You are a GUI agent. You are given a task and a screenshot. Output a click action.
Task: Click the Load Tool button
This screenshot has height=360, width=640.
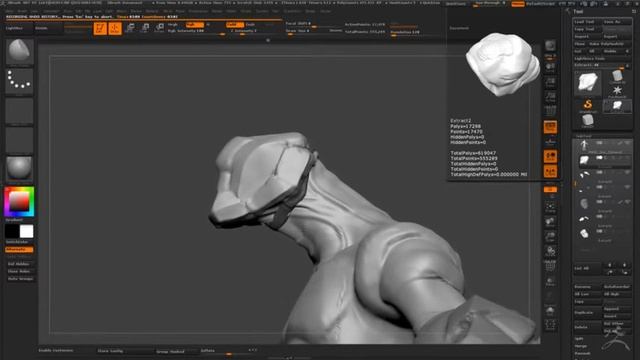(x=588, y=22)
